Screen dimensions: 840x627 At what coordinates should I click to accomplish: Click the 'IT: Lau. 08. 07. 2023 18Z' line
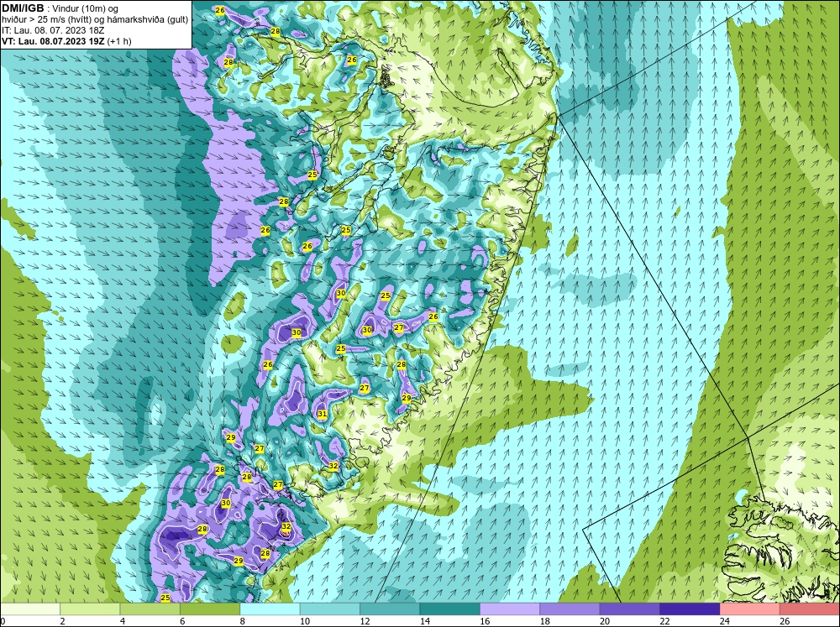[x=53, y=30]
